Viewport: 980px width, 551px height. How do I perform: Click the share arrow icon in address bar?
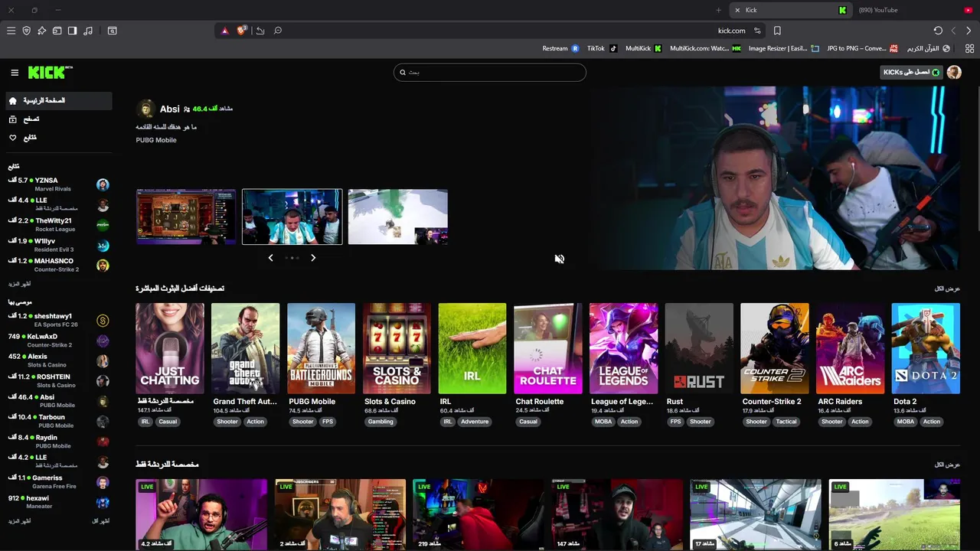260,31
